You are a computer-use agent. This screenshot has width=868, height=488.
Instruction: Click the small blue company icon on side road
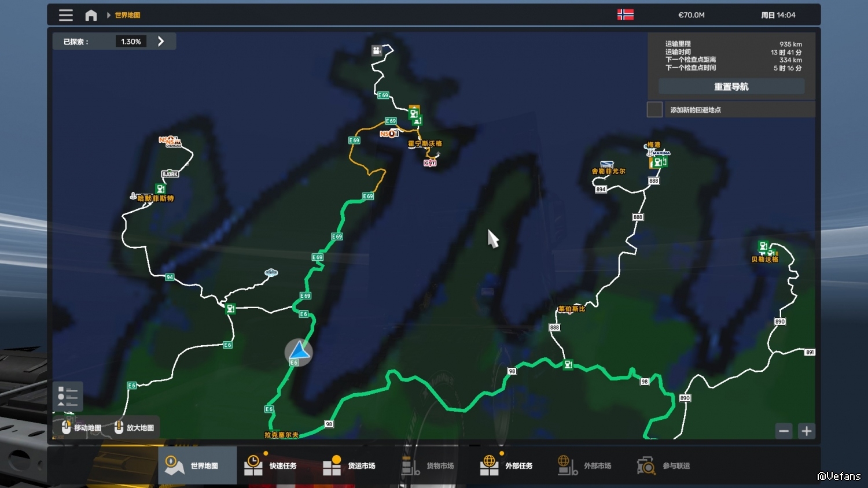[x=271, y=272]
